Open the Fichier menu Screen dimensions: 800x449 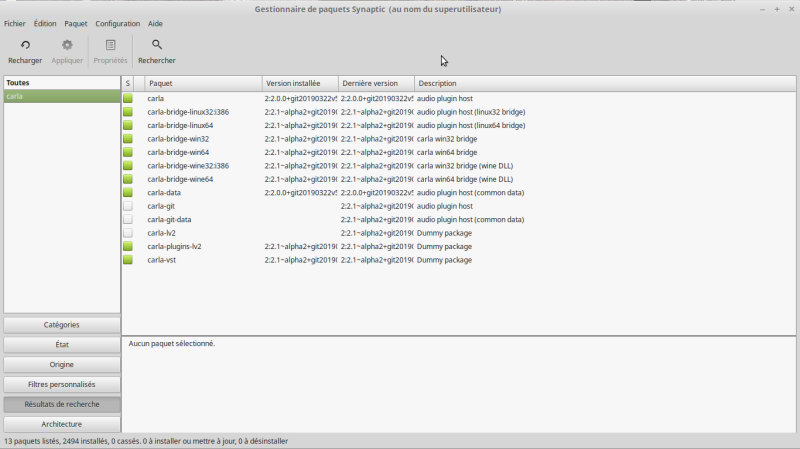tap(15, 23)
